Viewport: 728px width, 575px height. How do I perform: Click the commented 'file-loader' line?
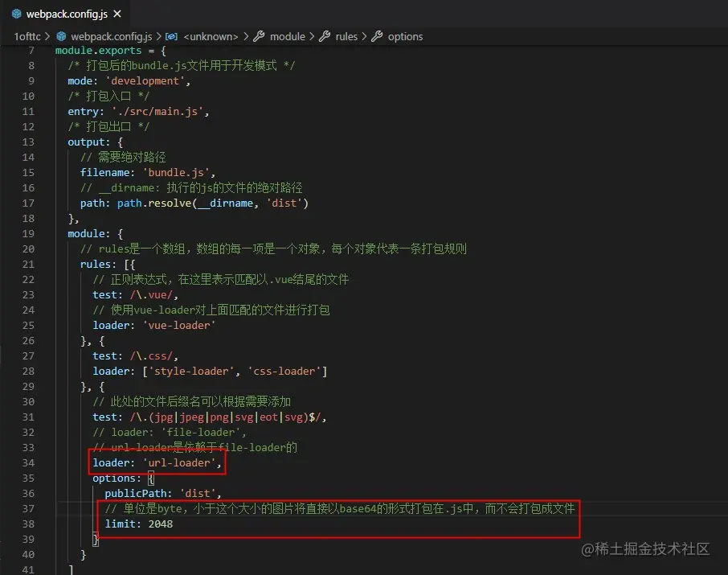tap(170, 433)
